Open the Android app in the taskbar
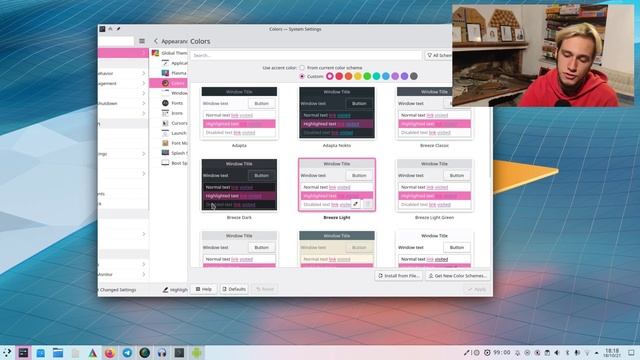Screen dimensions: 640x360 pos(197,353)
